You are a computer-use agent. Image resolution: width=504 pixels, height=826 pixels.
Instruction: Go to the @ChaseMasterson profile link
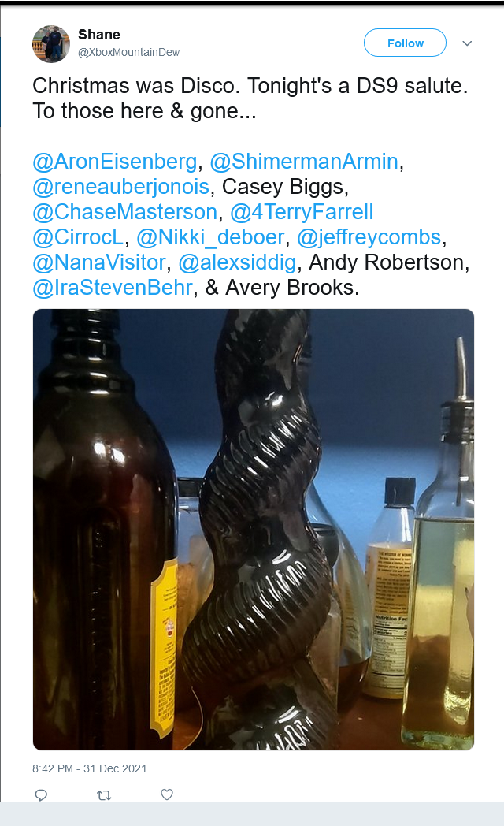coord(124,212)
